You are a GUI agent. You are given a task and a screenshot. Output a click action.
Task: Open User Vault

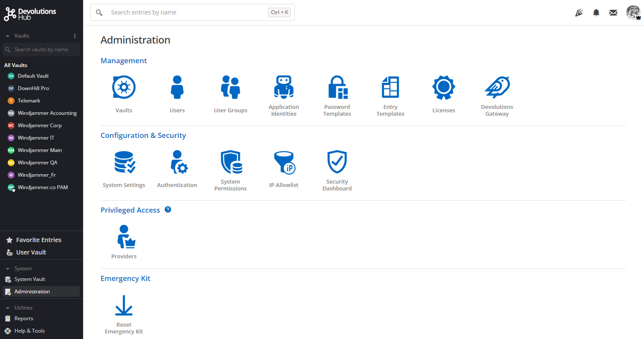[41, 252]
